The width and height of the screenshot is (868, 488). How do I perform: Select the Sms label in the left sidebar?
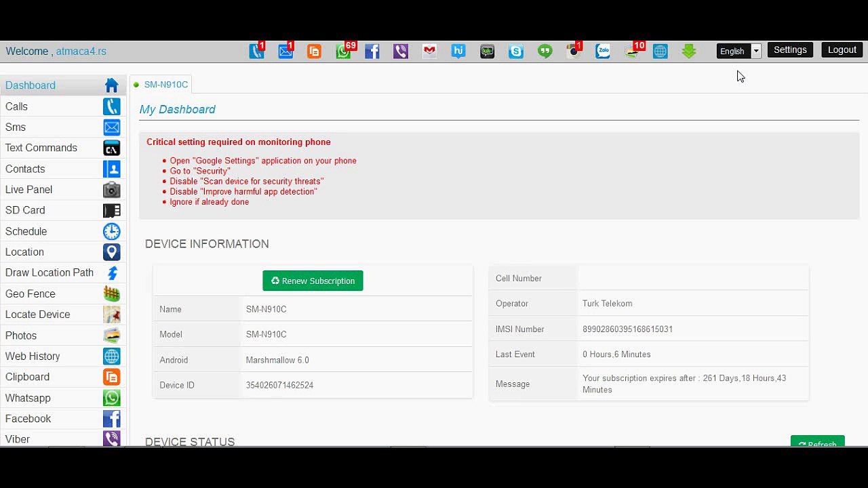tap(16, 127)
